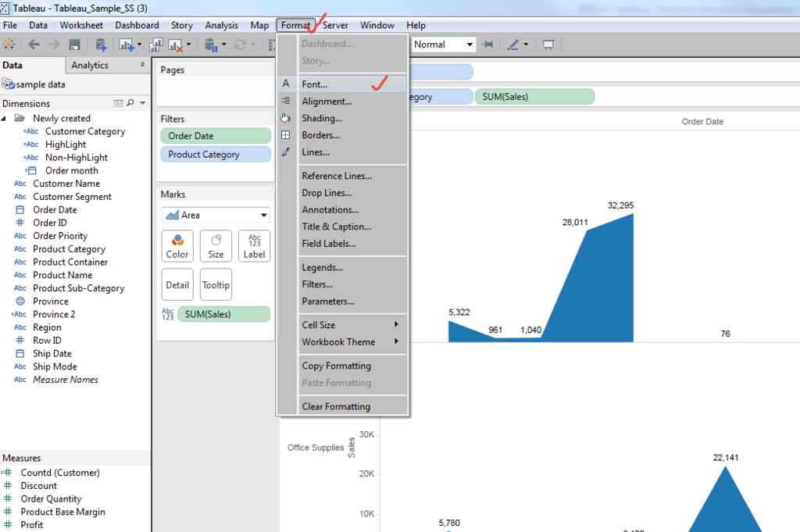Select the Product Sub-Category dimension
Viewport: 800px width, 532px height.
(79, 288)
